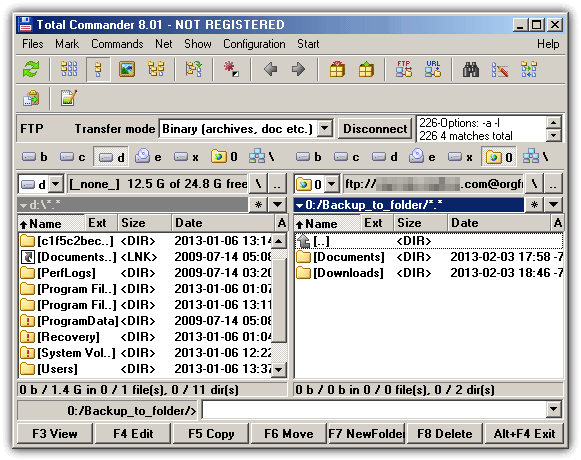Open the Net menu
The height and width of the screenshot is (460, 581).
(x=163, y=44)
